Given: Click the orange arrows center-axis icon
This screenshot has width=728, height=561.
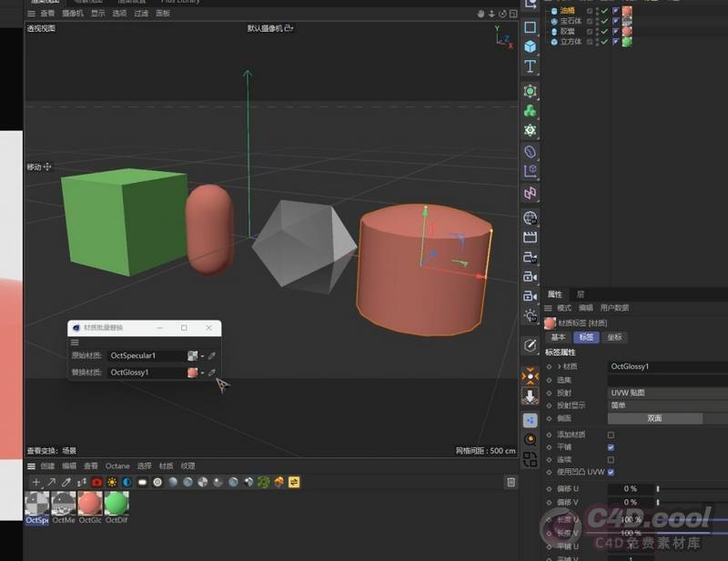Looking at the screenshot, I should 530,376.
